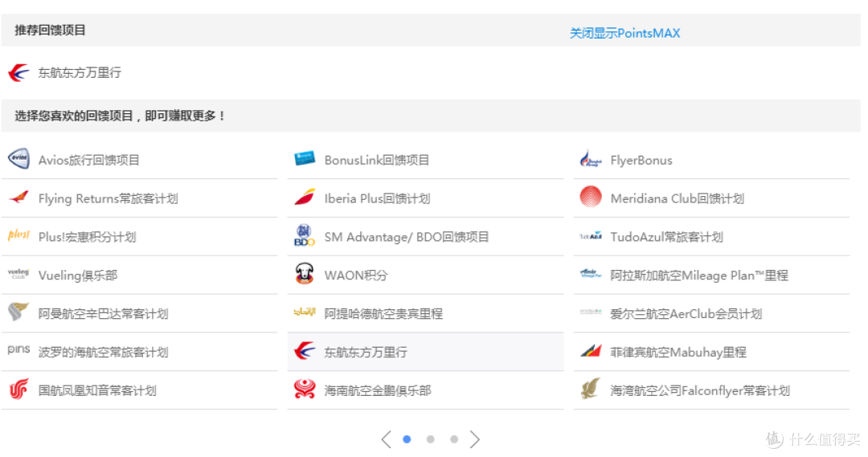
Task: Click the Iberia Plus logo icon
Action: click(x=305, y=197)
